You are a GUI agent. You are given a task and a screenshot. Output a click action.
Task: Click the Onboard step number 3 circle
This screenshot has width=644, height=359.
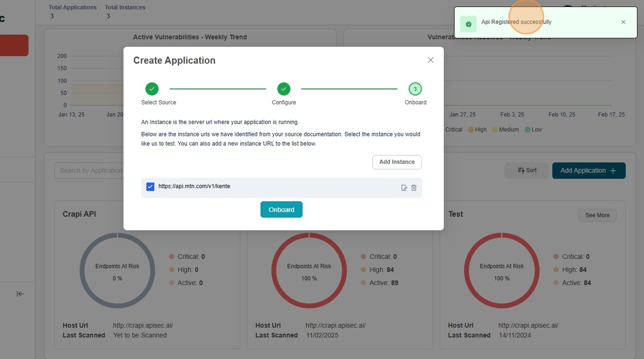[x=415, y=89]
